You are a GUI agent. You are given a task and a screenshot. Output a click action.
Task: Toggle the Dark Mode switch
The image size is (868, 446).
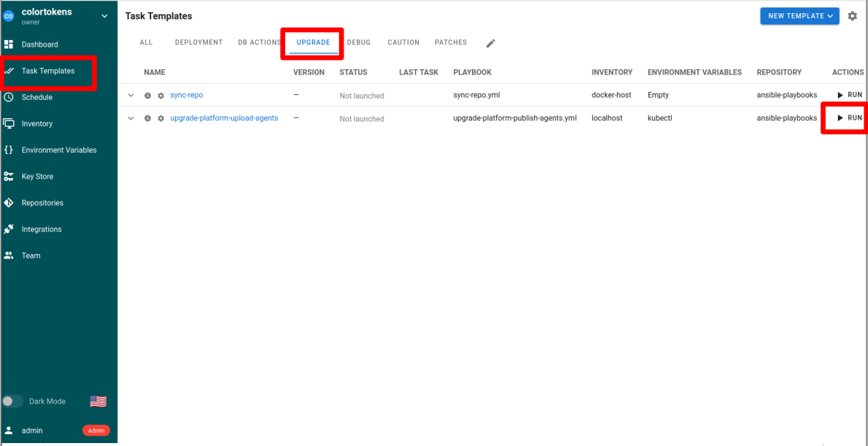pos(12,401)
